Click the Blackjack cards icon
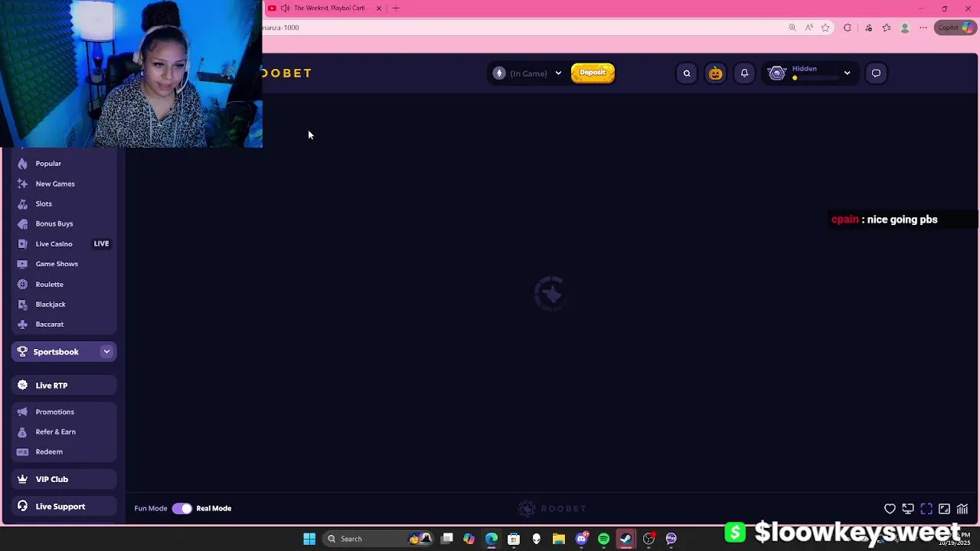 tap(22, 304)
